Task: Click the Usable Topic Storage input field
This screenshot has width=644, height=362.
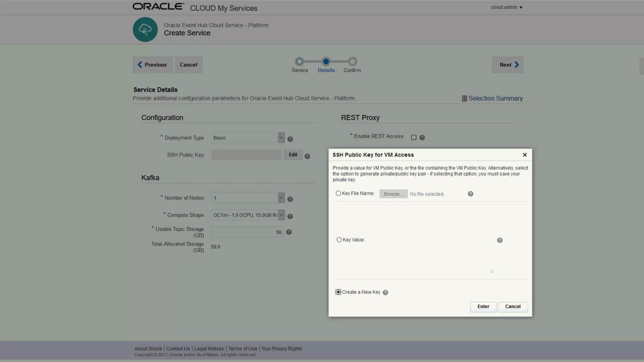Action: coord(247,232)
